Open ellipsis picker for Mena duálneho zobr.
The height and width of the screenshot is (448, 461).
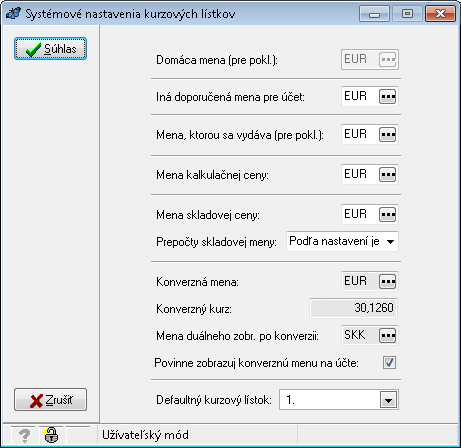(x=387, y=335)
